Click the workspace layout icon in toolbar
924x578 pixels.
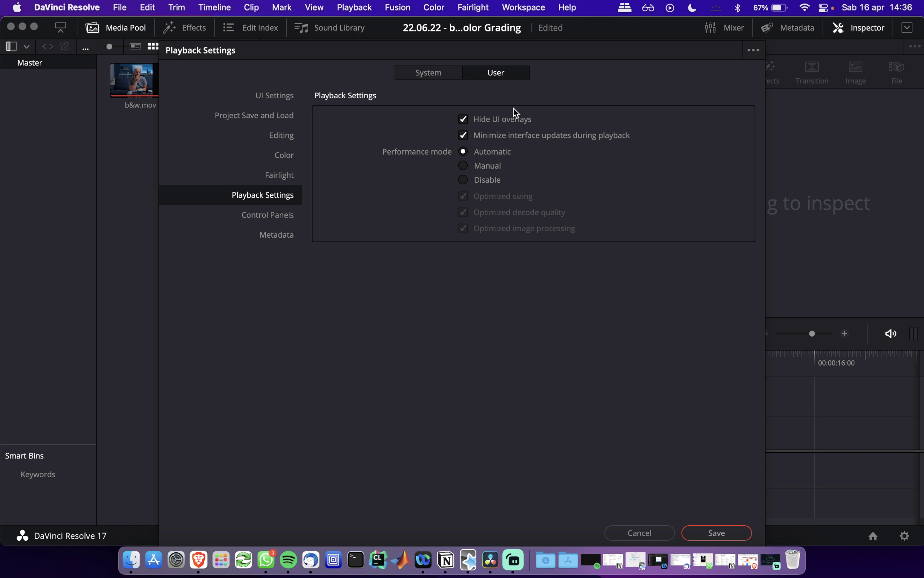tap(61, 27)
